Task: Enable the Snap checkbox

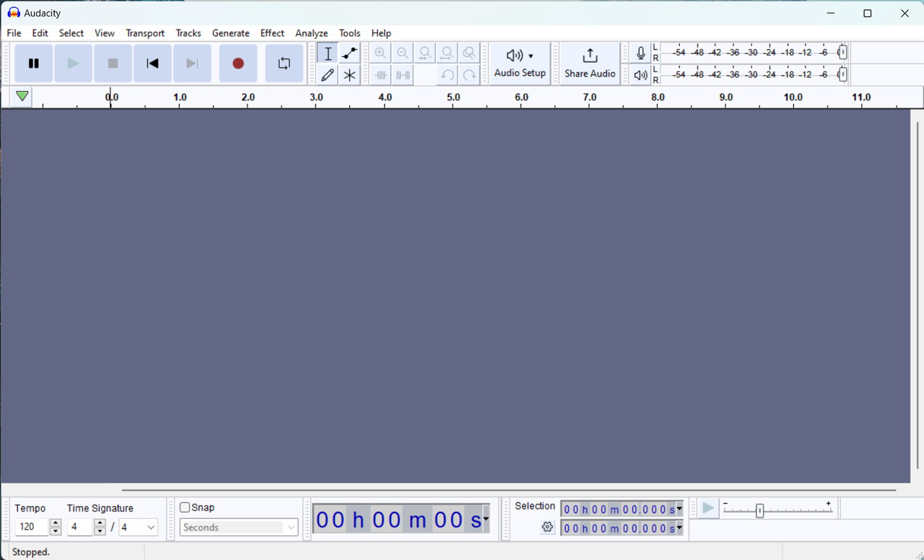Action: 185,507
